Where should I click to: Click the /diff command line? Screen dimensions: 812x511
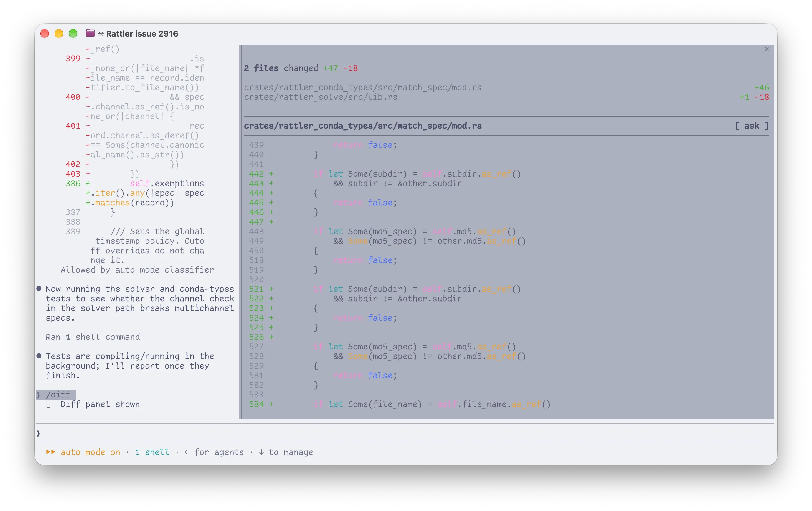tap(56, 394)
